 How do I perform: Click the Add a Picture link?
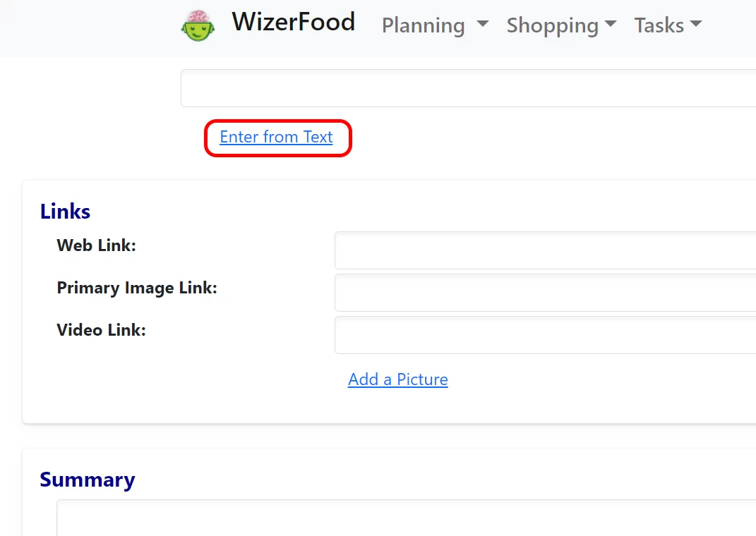tap(397, 379)
